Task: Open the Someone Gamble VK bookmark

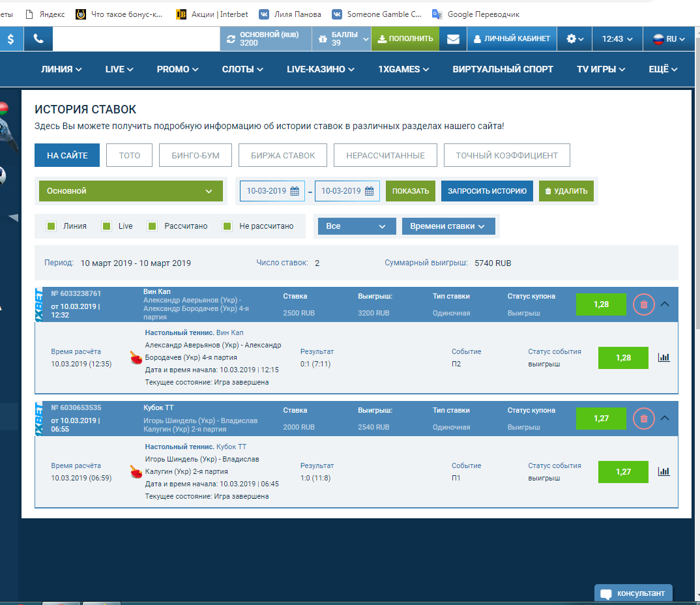Action: [x=377, y=14]
